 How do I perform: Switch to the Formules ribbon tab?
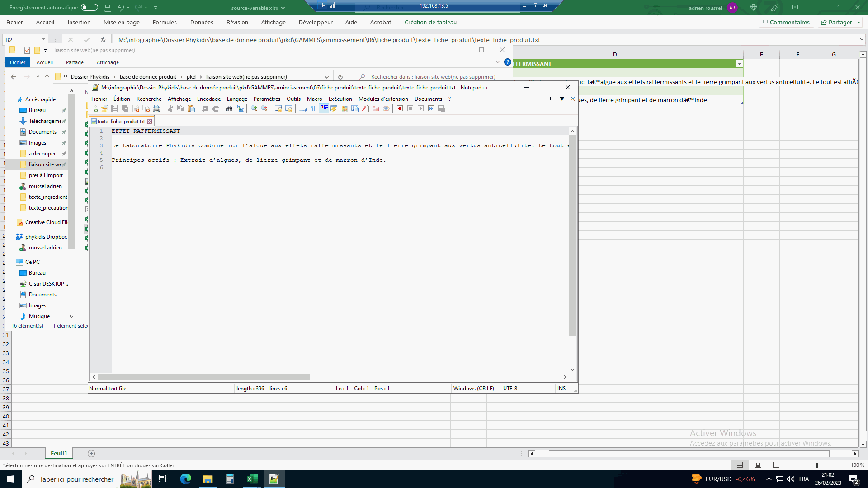coord(165,22)
